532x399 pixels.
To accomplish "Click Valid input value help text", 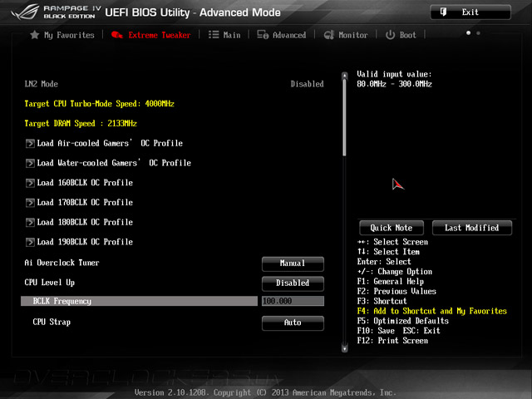I will point(394,79).
